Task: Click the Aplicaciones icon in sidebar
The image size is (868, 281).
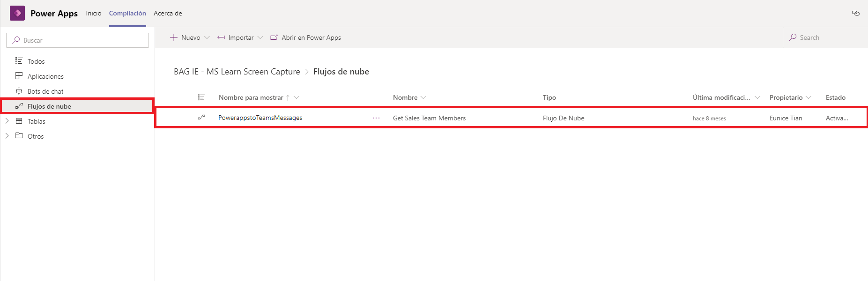Action: [19, 76]
